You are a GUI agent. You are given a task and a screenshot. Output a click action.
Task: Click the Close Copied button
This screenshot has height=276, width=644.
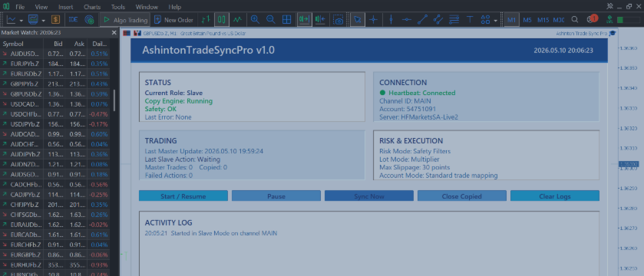[461, 196]
